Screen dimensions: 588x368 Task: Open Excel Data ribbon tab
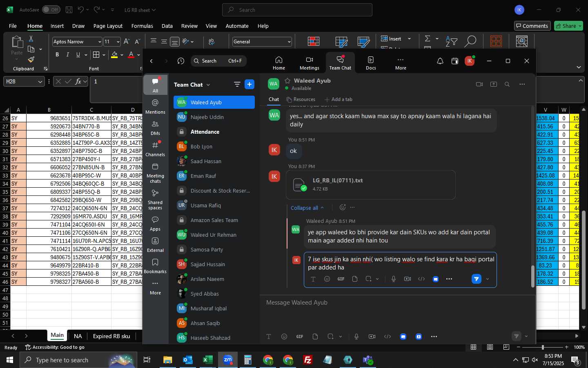pos(167,26)
